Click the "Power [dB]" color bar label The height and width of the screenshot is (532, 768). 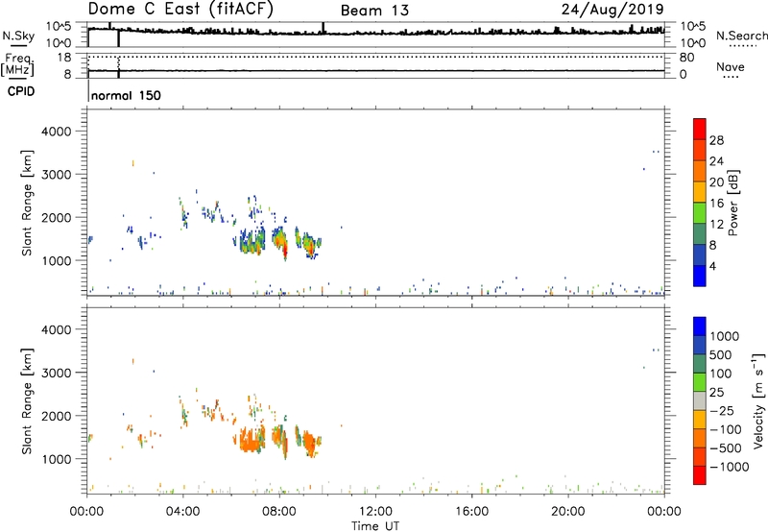coord(732,203)
